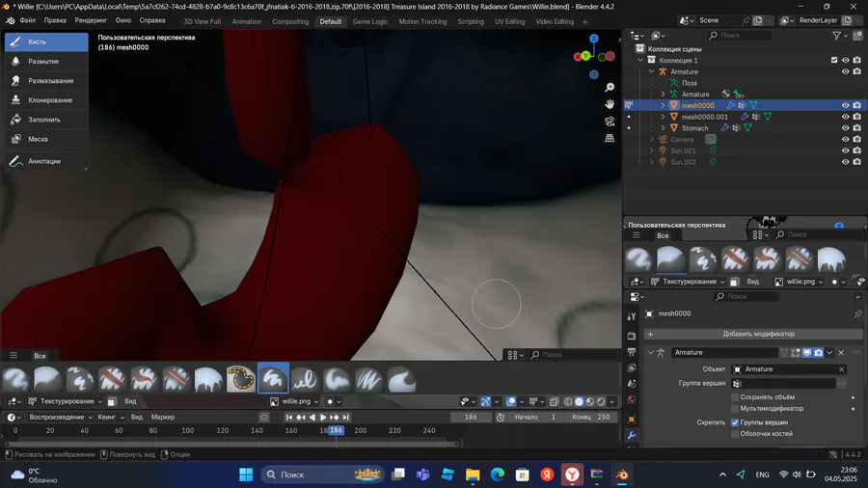868x488 pixels.
Task: Select the highlighted active brush in lower shelf
Action: click(x=273, y=379)
